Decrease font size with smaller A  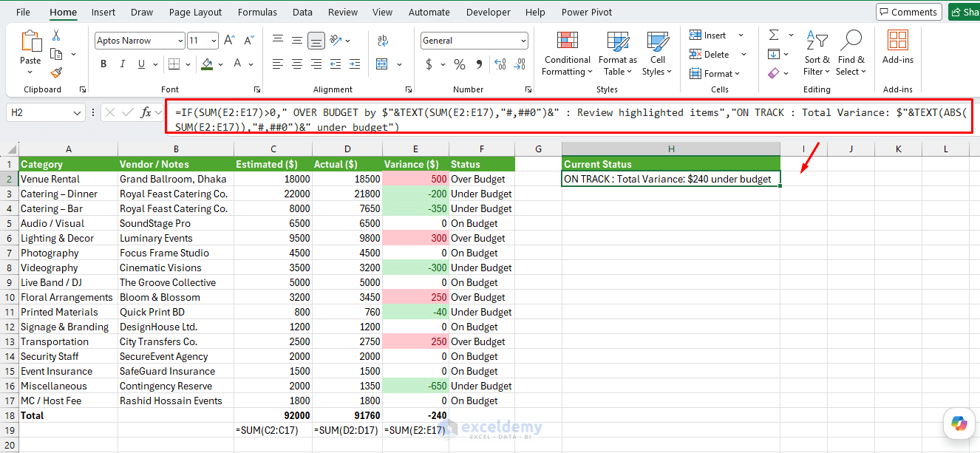248,41
